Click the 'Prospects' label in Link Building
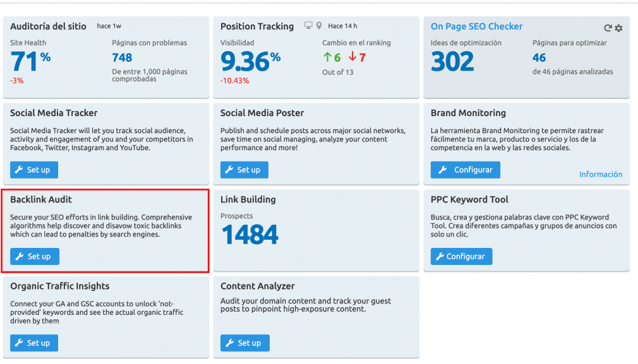The image size is (638, 364). coord(236,216)
